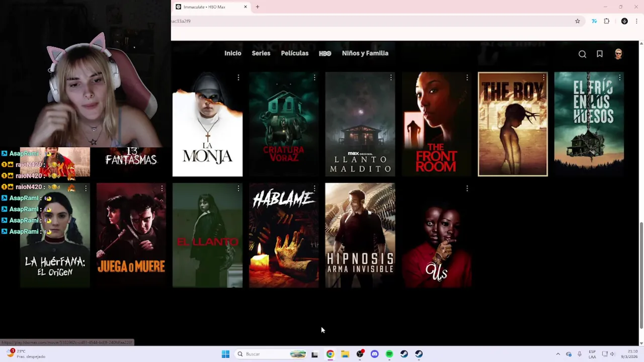Open the HBO hub link
The height and width of the screenshot is (362, 644).
tap(325, 53)
